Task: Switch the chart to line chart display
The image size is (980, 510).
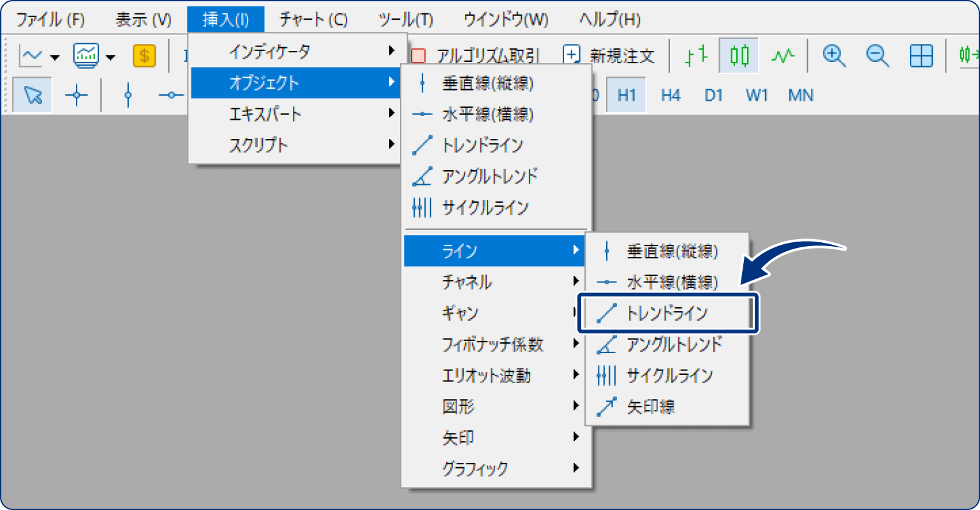Action: pyautogui.click(x=783, y=55)
